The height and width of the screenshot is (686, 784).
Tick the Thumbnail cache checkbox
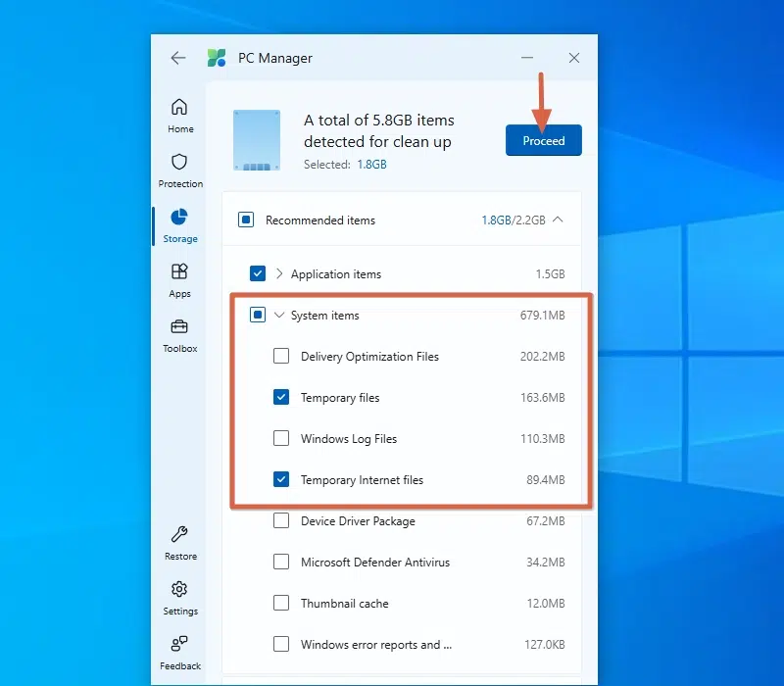pyautogui.click(x=281, y=604)
